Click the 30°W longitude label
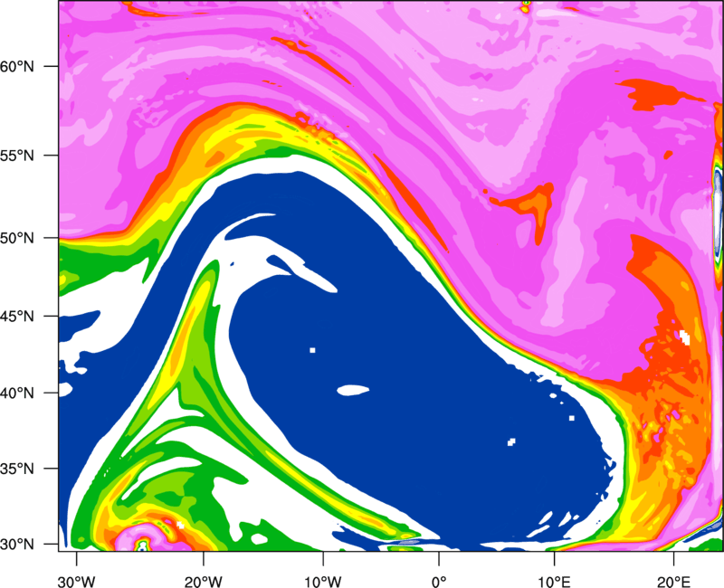724x588 pixels. pyautogui.click(x=76, y=582)
